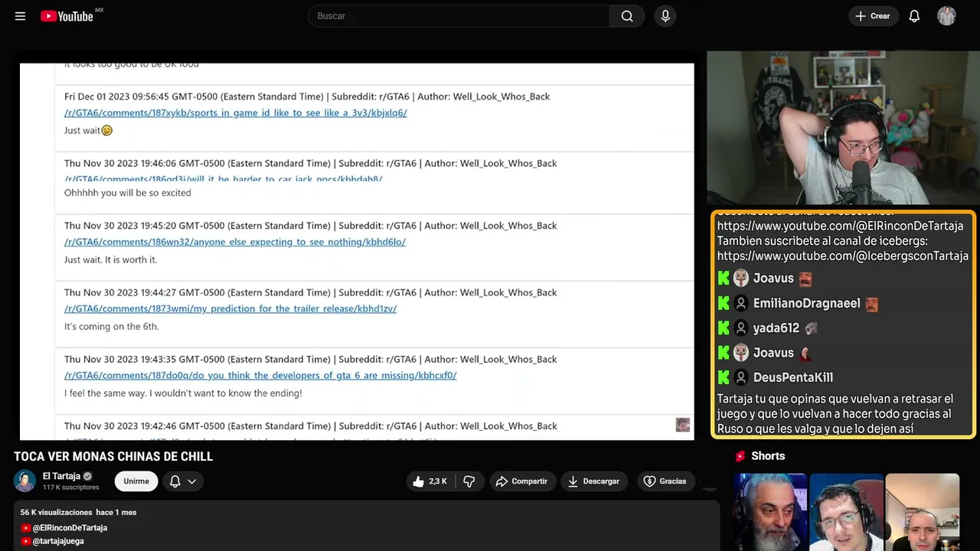Click the video title TOCA VER MONAS CHINAS DE CHILL
The height and width of the screenshot is (551, 980).
point(113,457)
